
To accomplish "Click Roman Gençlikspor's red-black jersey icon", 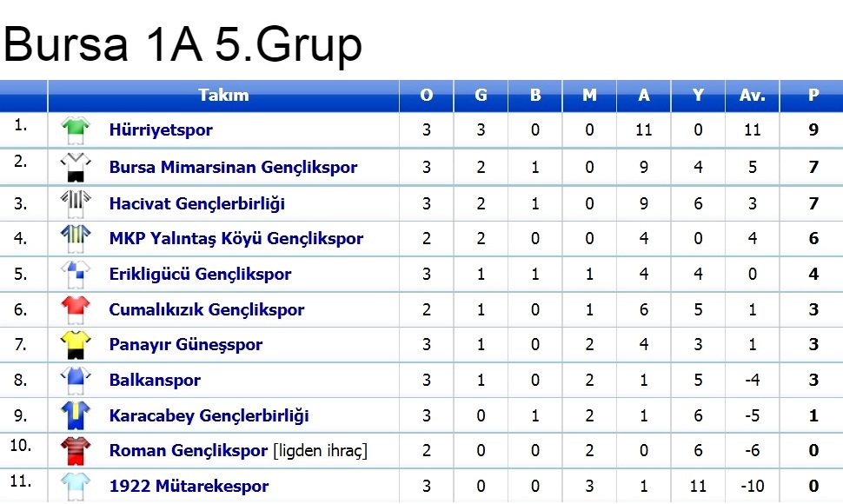I will [x=76, y=451].
